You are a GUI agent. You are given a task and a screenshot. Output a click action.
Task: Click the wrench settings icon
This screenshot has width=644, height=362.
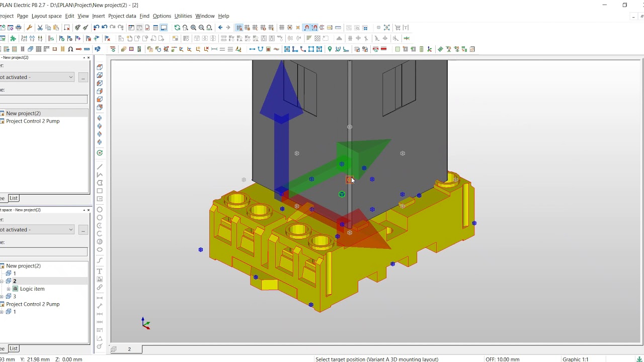click(29, 28)
